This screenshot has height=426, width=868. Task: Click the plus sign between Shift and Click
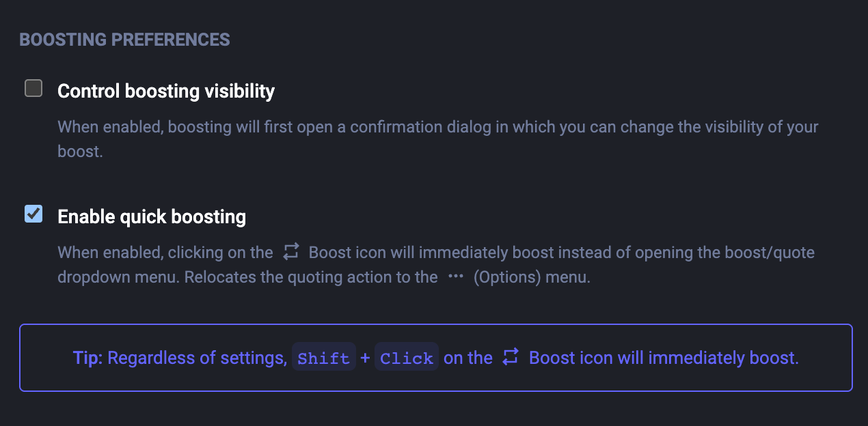(x=366, y=358)
